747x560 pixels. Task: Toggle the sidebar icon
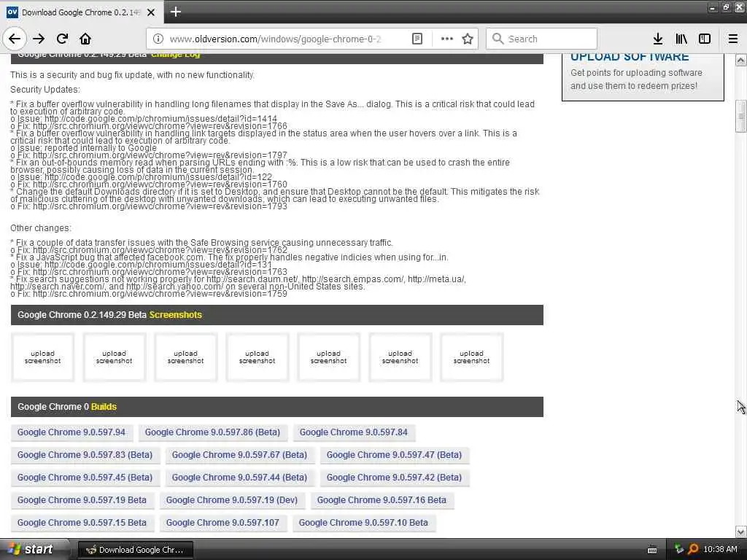(705, 39)
